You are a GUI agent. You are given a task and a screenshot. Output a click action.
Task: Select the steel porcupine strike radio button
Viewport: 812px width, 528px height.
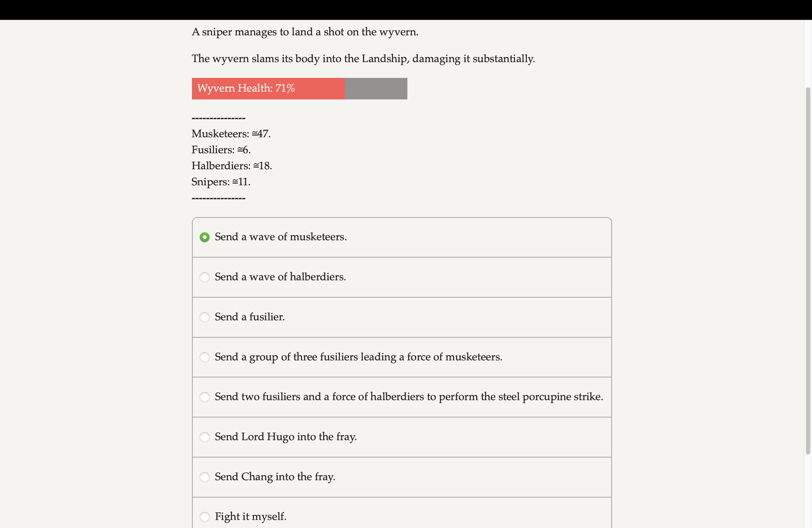click(204, 397)
